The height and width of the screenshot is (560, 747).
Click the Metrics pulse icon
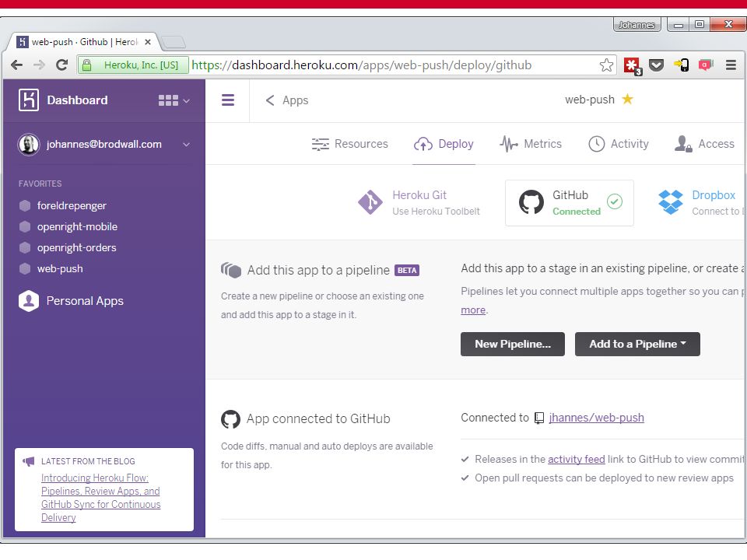coord(509,144)
